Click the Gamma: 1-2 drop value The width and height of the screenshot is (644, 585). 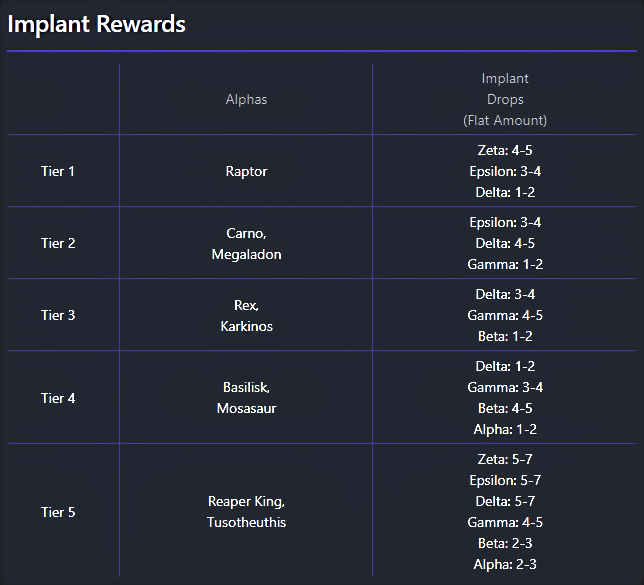click(x=505, y=265)
